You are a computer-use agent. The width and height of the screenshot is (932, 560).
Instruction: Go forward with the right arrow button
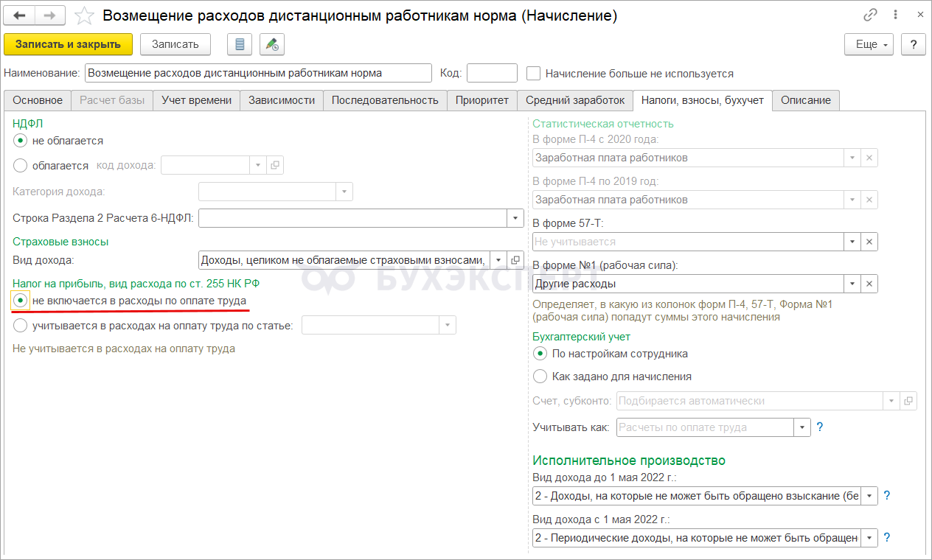pos(49,15)
